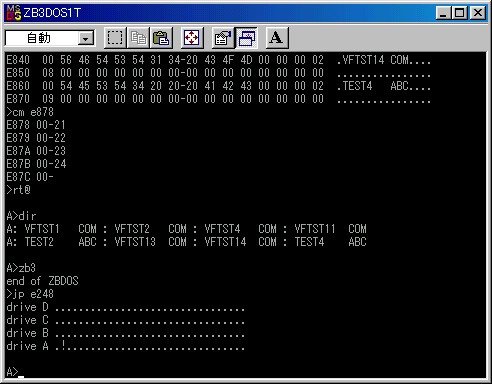
Task: Toggle the Background windows icon
Action: (x=246, y=38)
